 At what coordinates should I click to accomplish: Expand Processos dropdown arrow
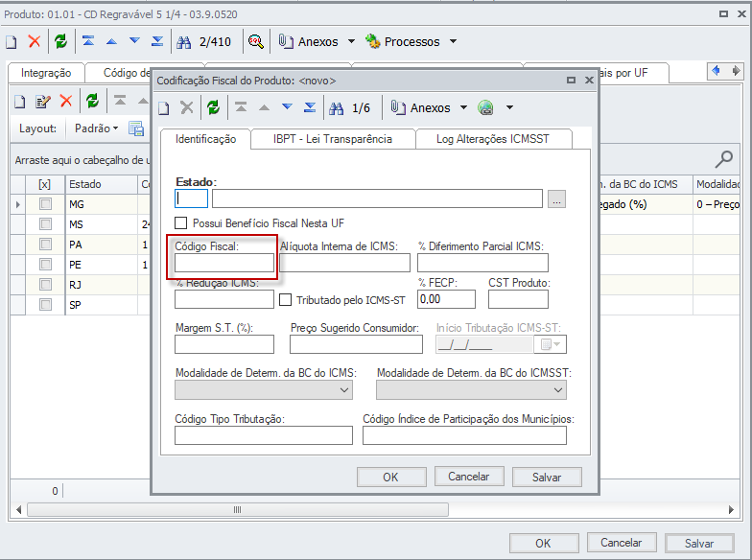point(453,42)
